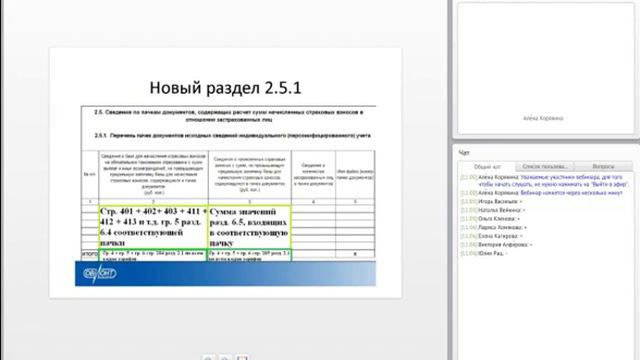Click the ИТОГО row label
The image size is (640, 360).
pyautogui.click(x=90, y=254)
